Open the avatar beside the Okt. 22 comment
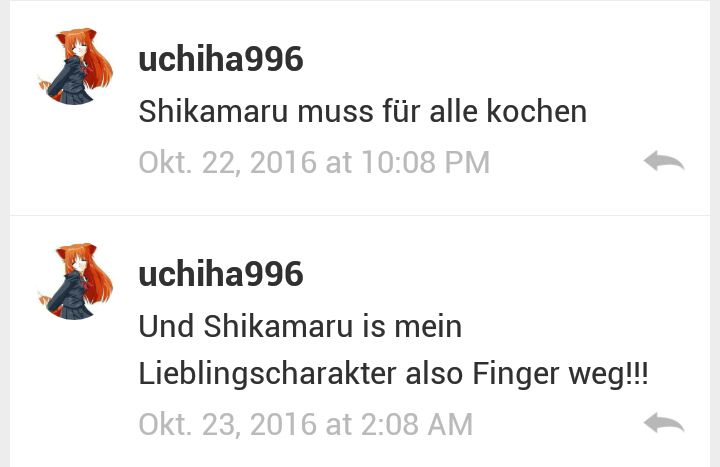This screenshot has width=720, height=467. tap(76, 67)
